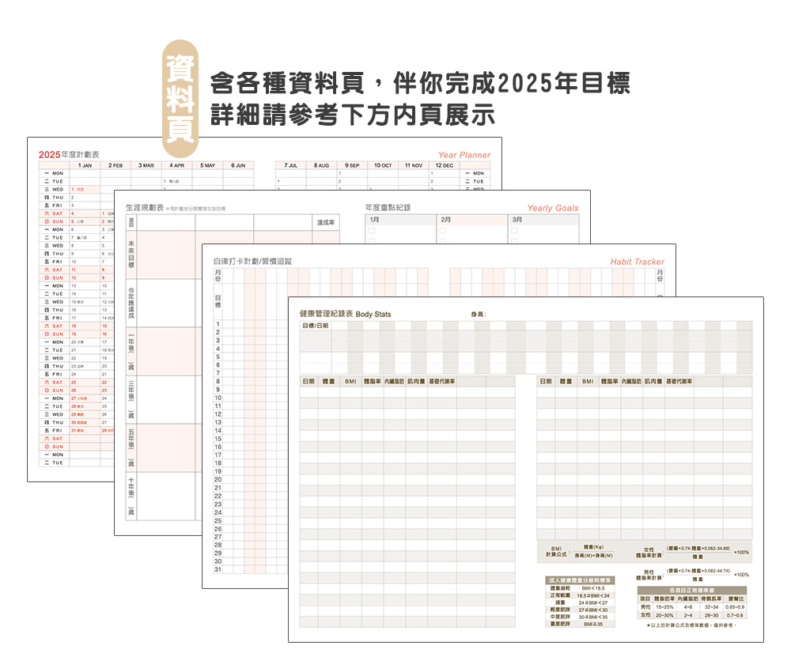Select the 7 JUL column header

click(x=290, y=165)
